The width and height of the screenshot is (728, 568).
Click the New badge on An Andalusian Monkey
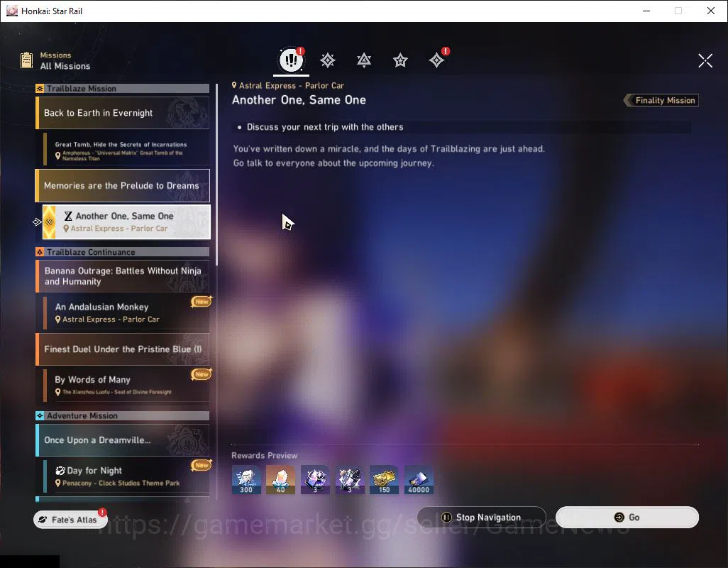(x=202, y=302)
